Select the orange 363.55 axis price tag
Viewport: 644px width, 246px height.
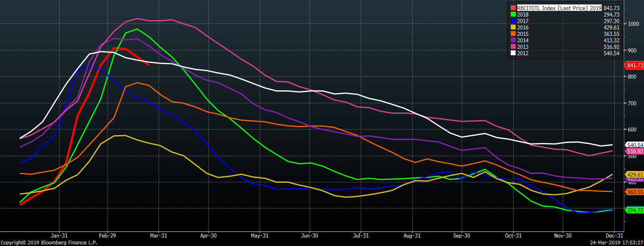click(x=635, y=192)
